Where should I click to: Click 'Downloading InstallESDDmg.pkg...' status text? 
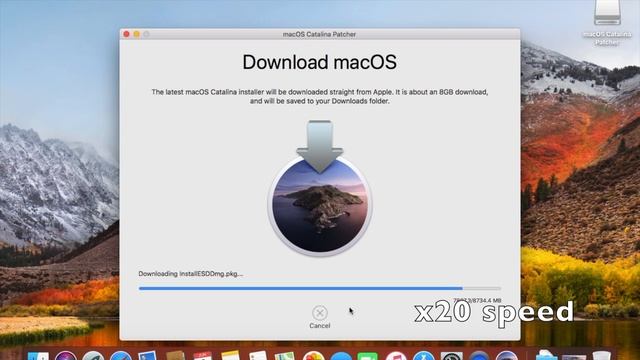point(191,274)
